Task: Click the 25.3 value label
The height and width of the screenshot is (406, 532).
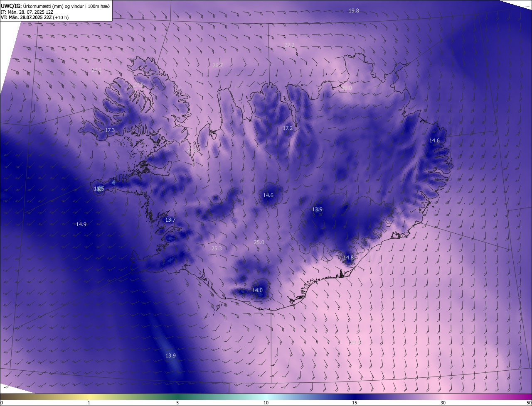Action: point(217,248)
